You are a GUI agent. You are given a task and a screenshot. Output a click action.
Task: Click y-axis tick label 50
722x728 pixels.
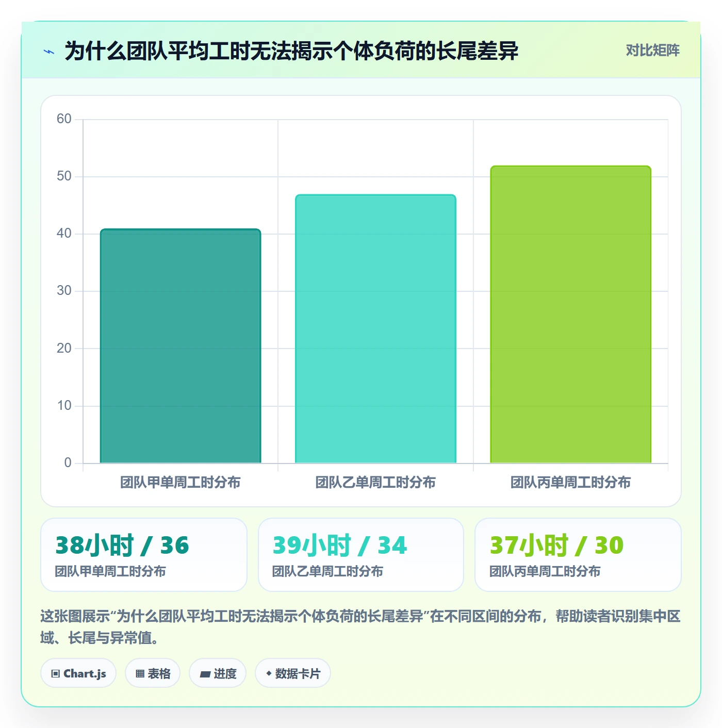click(x=64, y=176)
